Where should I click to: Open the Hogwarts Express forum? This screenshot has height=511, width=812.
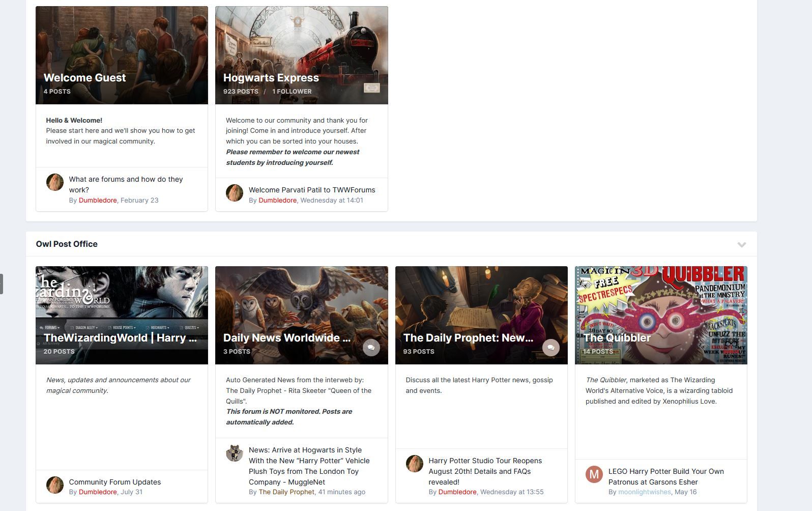tap(271, 78)
